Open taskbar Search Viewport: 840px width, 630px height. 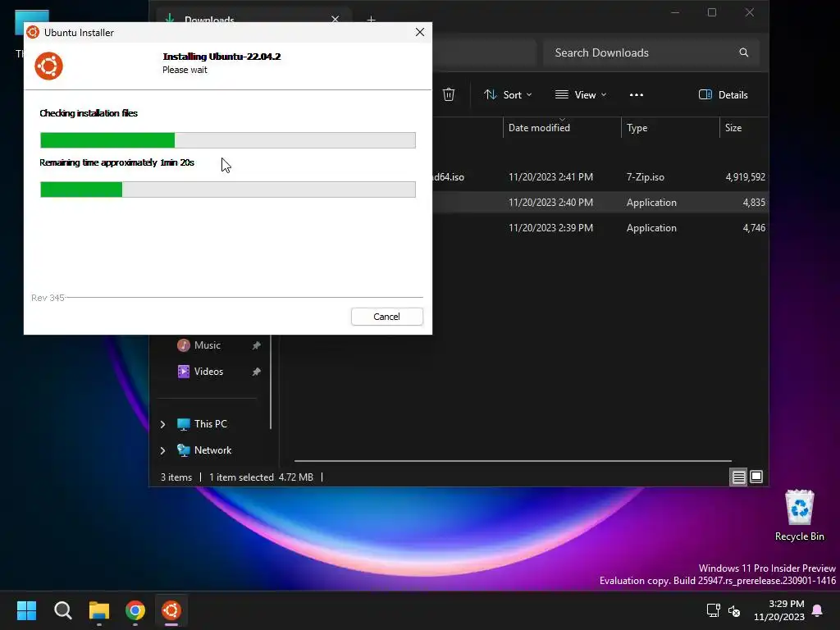[62, 610]
